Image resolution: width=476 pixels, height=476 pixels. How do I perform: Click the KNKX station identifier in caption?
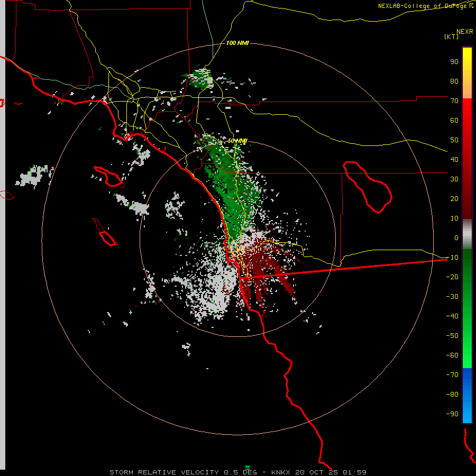[281, 472]
